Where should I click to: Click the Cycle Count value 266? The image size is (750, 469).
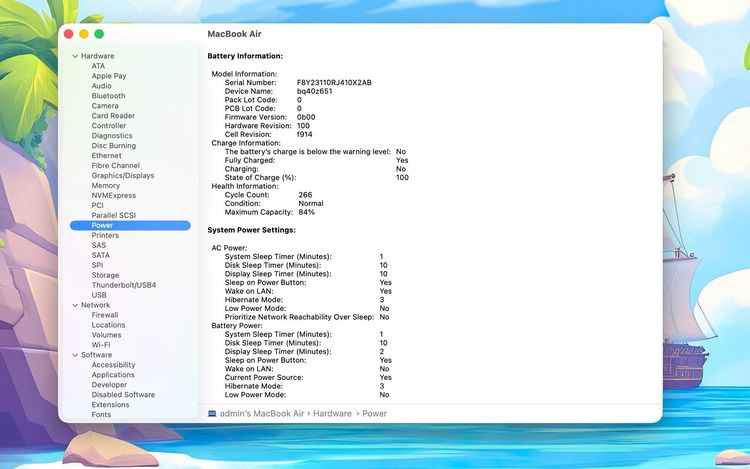pyautogui.click(x=305, y=195)
